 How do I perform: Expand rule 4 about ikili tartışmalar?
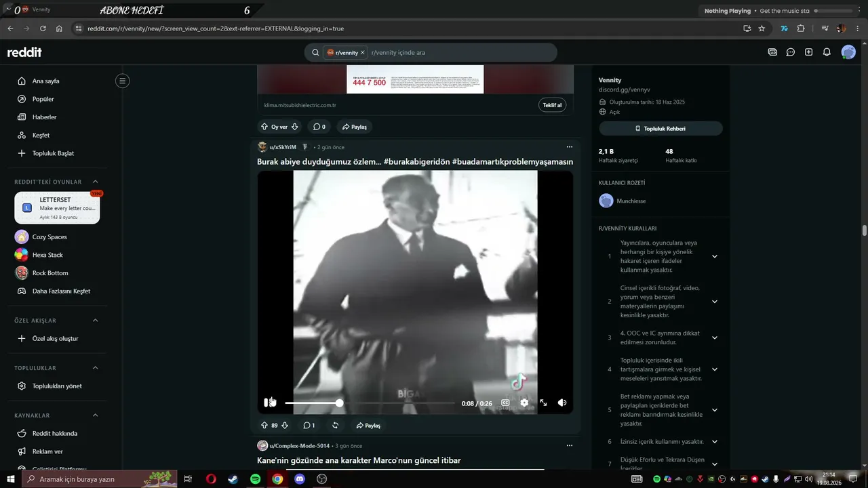pyautogui.click(x=715, y=369)
